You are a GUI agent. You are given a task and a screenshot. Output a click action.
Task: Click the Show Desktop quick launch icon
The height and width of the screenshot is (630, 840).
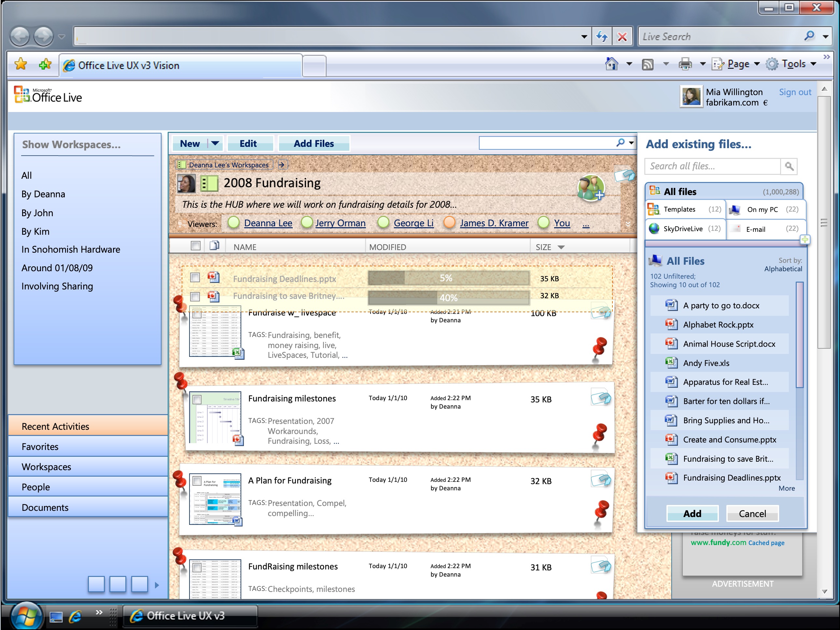pyautogui.click(x=56, y=617)
